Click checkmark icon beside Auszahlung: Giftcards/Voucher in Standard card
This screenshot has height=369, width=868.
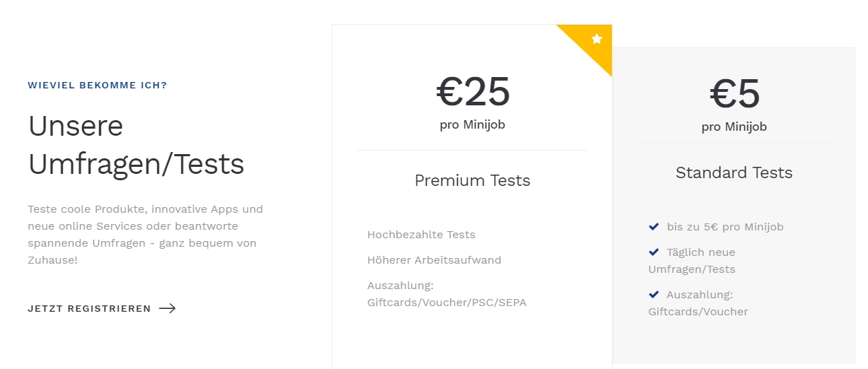point(654,294)
